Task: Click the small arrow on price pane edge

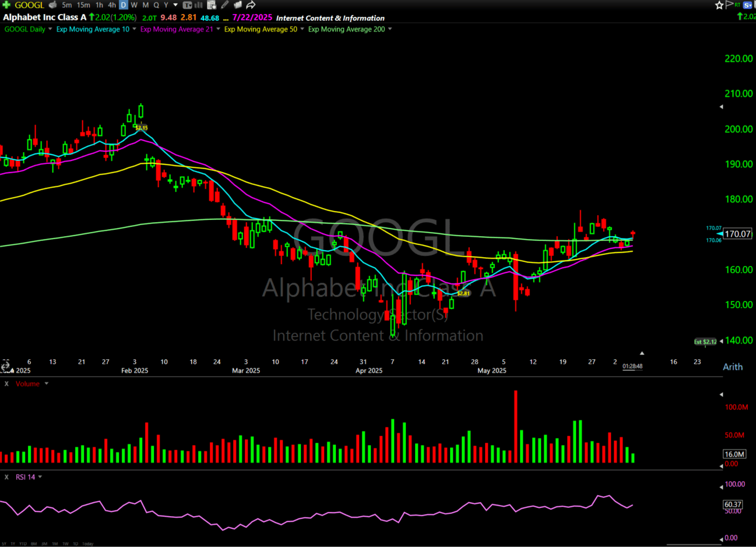Action: click(721, 107)
